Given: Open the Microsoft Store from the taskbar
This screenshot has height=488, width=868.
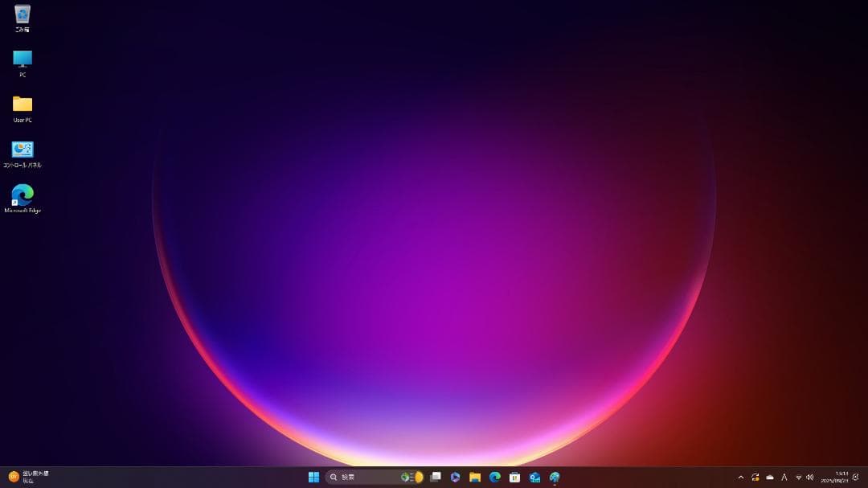Looking at the screenshot, I should [515, 476].
